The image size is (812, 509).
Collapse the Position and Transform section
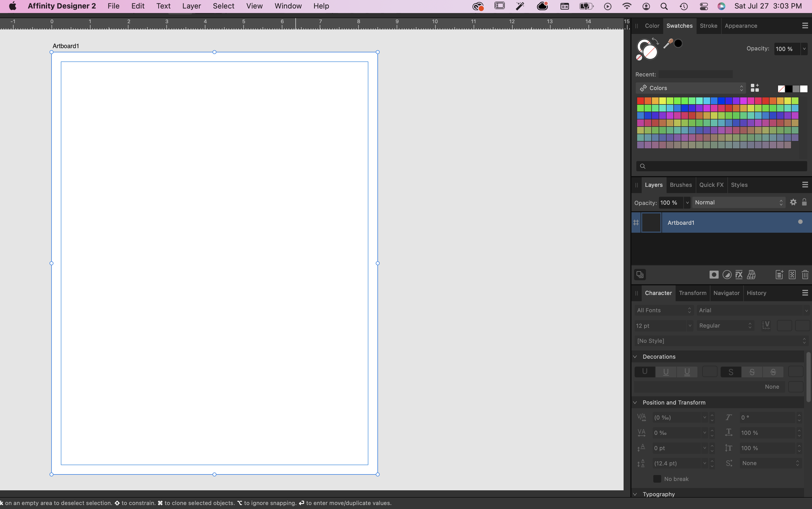click(635, 402)
